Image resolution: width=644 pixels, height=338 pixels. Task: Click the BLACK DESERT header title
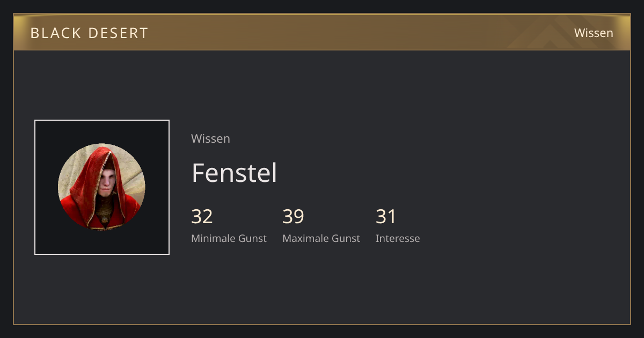89,33
